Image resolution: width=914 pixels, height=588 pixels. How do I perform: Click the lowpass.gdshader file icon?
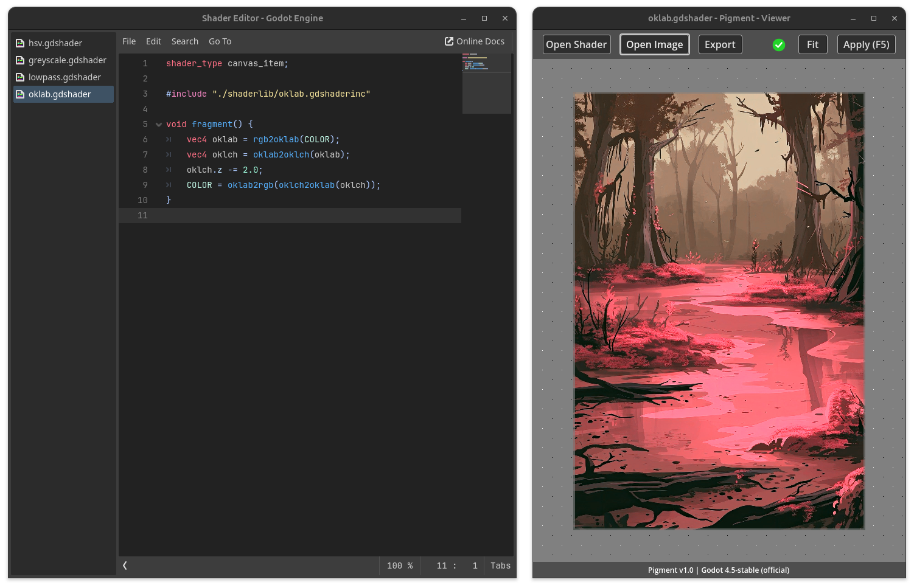pos(20,77)
